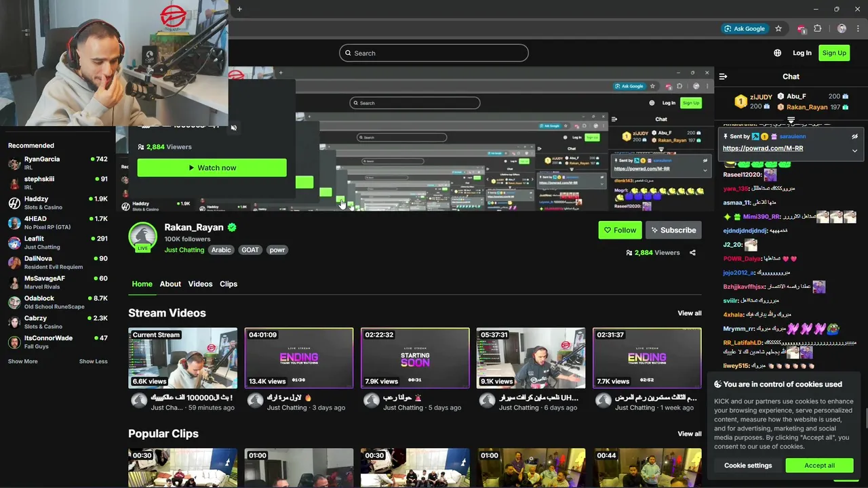Open the browser profile avatar
Viewport: 868px width, 488px height.
(x=842, y=28)
